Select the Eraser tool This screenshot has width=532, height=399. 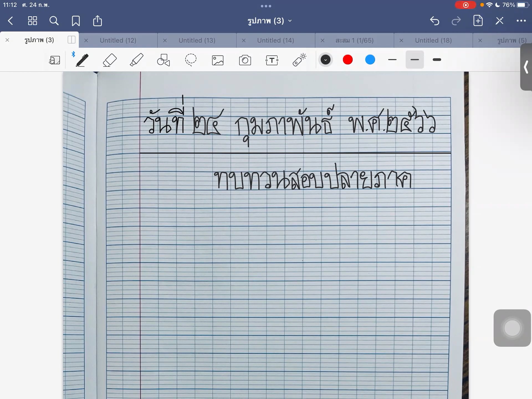pos(109,60)
